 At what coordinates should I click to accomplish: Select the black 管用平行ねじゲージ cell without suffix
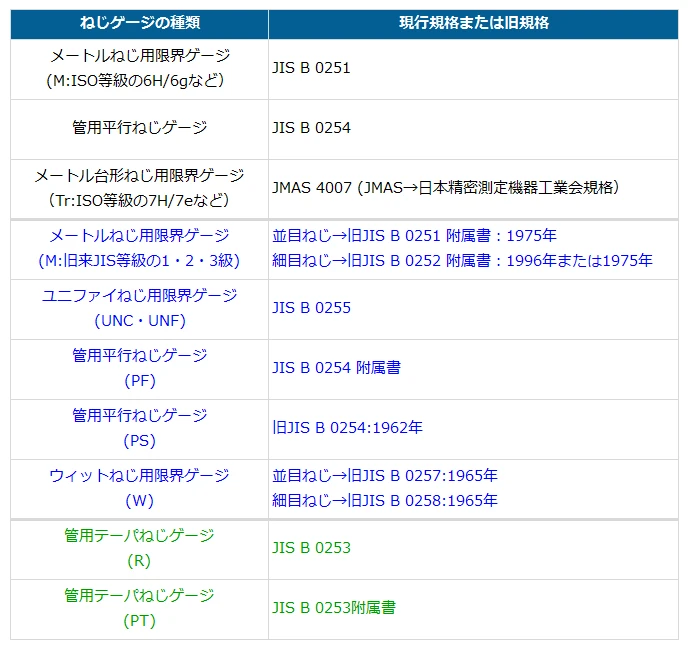[139, 128]
